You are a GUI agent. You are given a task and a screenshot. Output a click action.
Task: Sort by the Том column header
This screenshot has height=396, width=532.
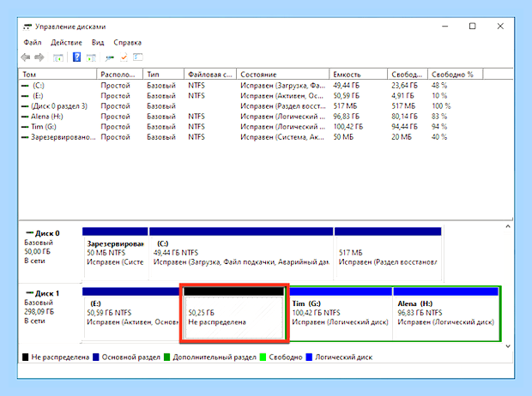point(57,75)
